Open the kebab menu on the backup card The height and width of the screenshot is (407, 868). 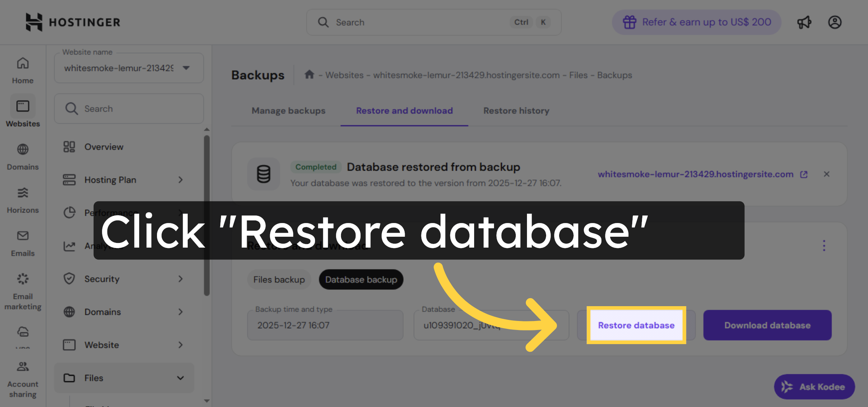[824, 245]
